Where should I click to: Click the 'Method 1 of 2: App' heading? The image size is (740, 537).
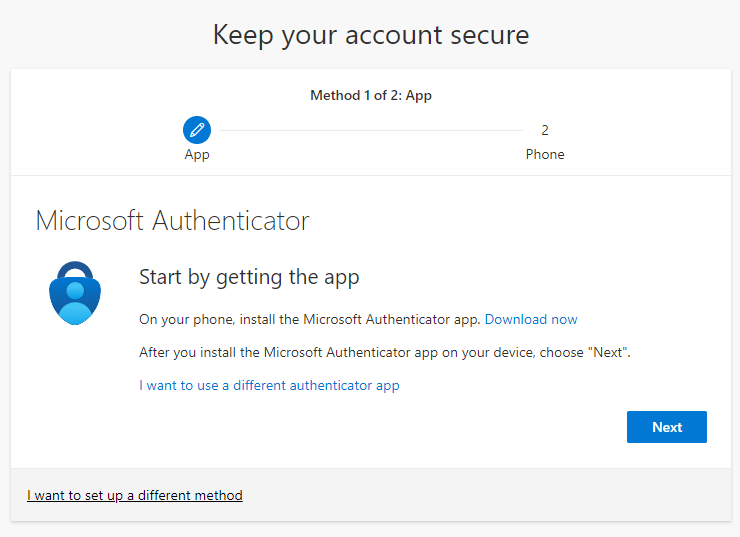(x=370, y=95)
